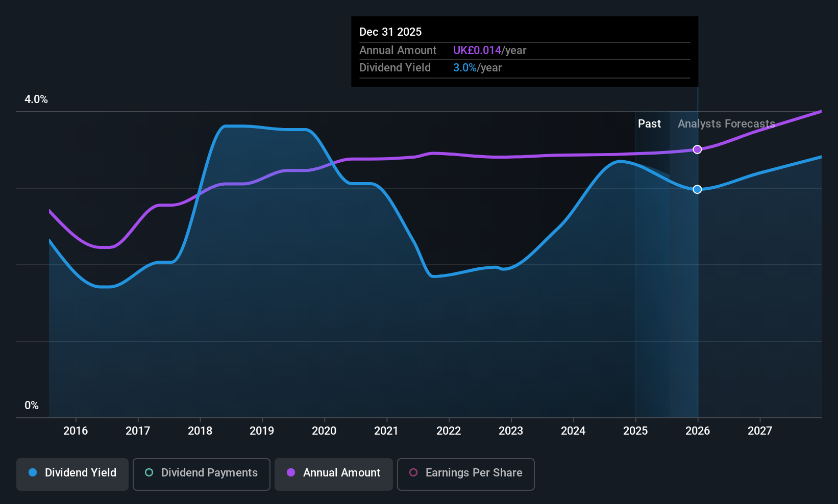Click the 3.0%/year tooltip value
The image size is (838, 504).
pos(477,68)
